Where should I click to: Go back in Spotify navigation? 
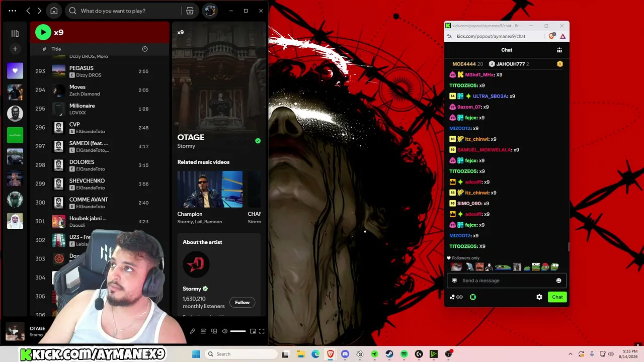(x=28, y=11)
